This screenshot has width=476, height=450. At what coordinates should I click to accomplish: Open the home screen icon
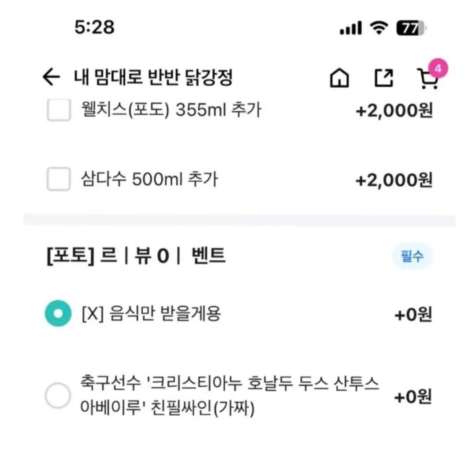tap(339, 79)
